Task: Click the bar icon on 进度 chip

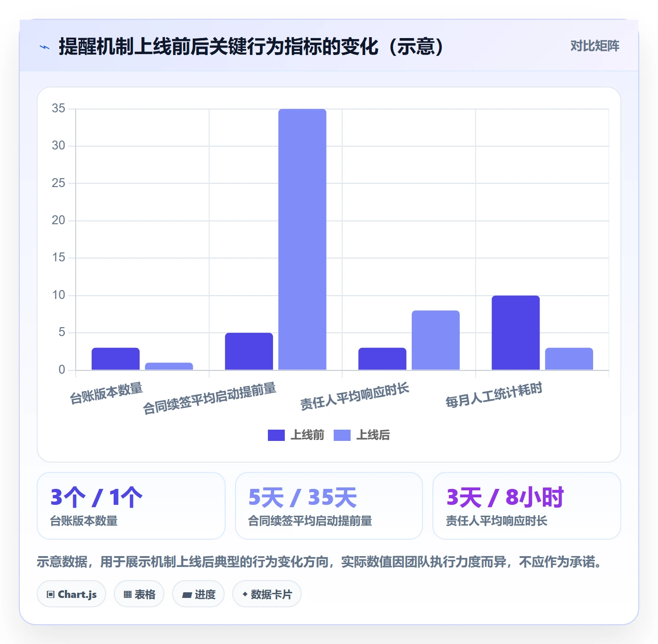Action: (187, 595)
